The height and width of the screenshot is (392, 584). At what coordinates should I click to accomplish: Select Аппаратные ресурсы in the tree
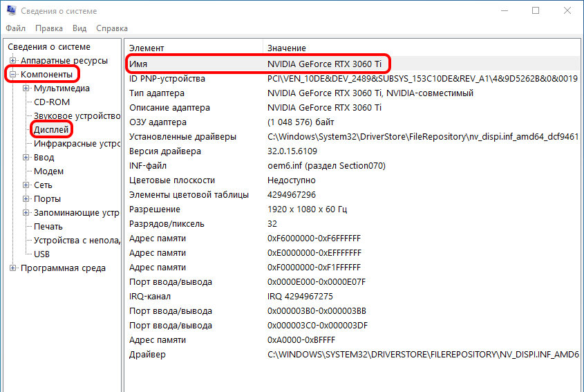pyautogui.click(x=64, y=60)
